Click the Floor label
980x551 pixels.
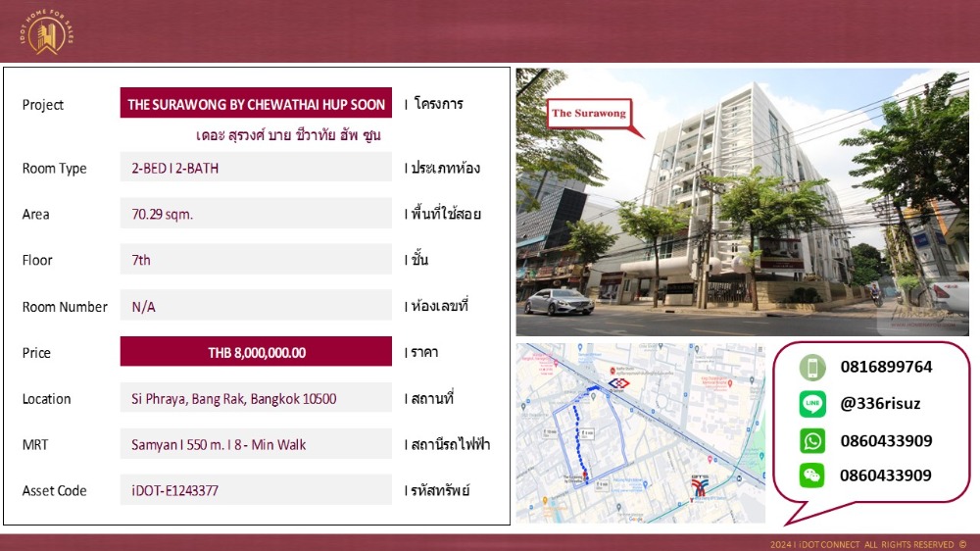(x=37, y=260)
